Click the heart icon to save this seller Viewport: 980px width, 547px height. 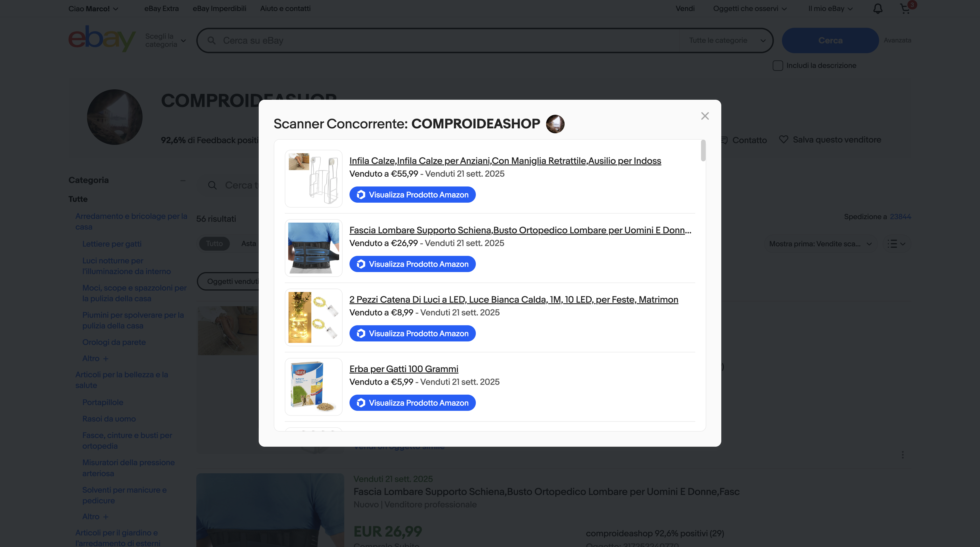783,140
